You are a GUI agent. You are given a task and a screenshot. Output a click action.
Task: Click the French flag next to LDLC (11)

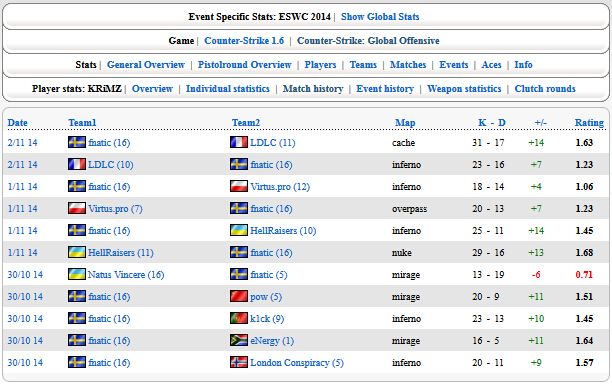click(239, 142)
